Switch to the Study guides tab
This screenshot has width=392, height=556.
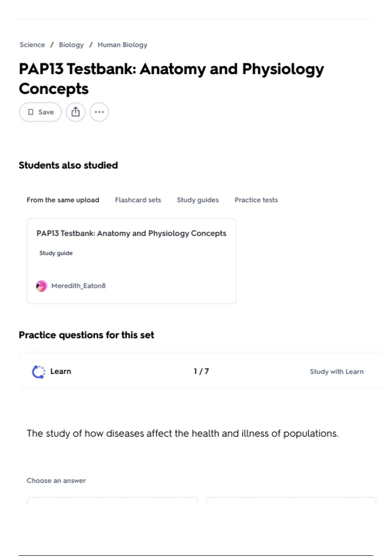pos(198,200)
